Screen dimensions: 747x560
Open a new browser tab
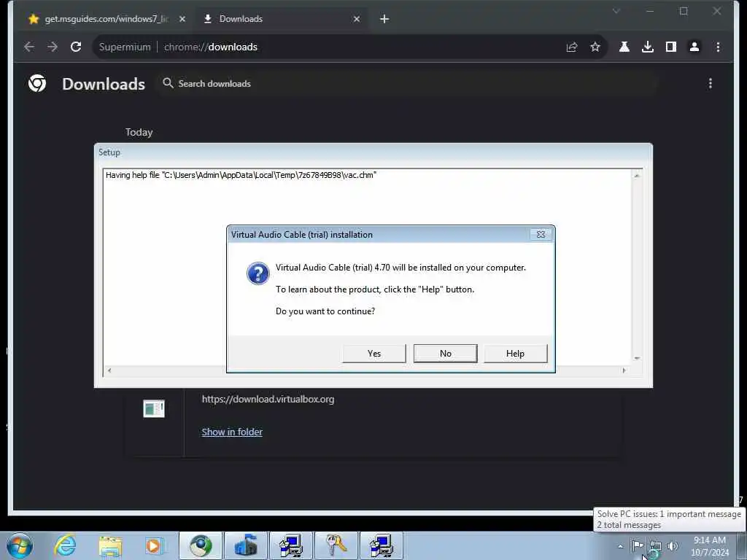coord(384,19)
